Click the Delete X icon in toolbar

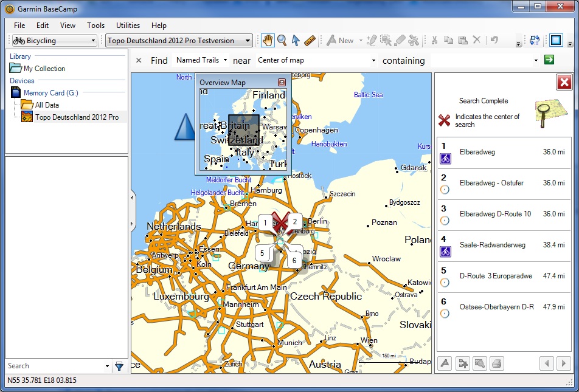(x=477, y=40)
